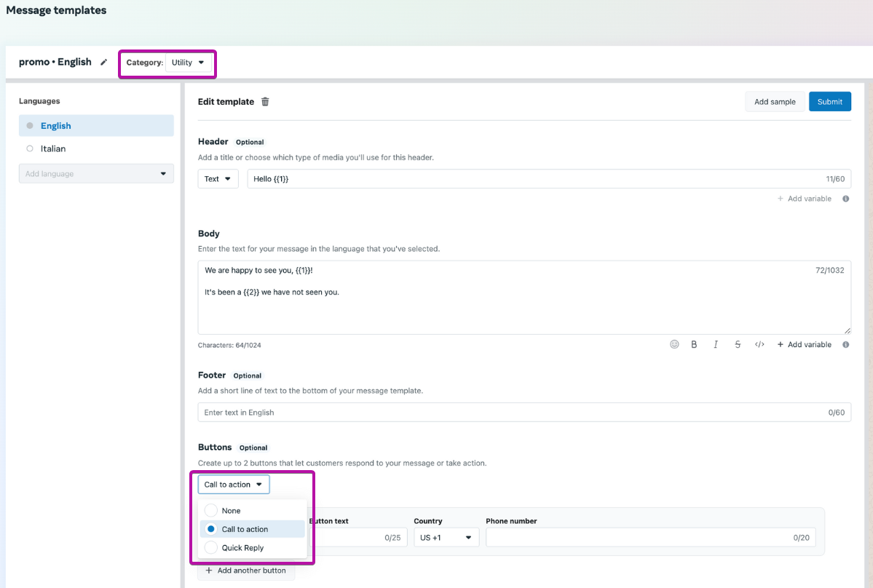Click the info icon beside header Add variable

(845, 199)
